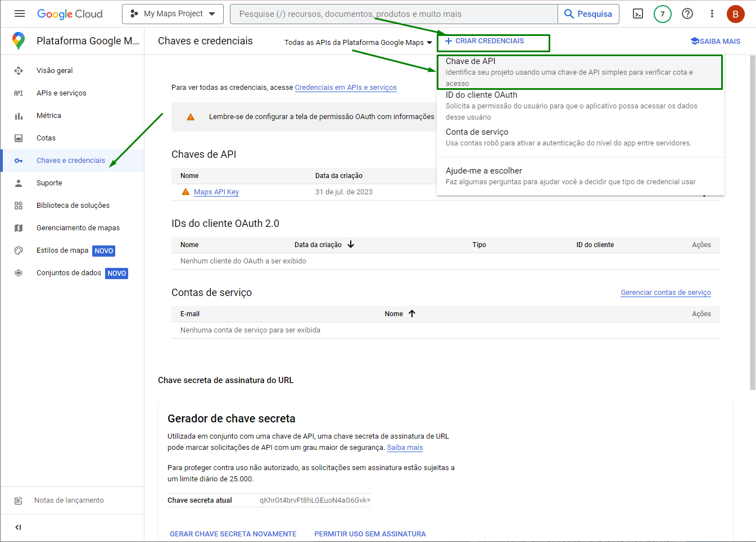Click the Cotas sidebar icon
The height and width of the screenshot is (542, 756).
pos(19,138)
